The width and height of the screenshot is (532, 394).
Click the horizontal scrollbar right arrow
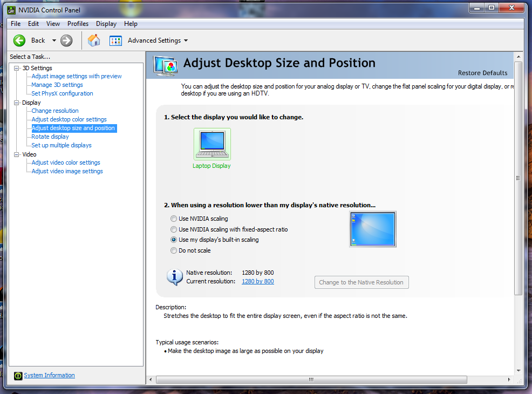click(509, 380)
